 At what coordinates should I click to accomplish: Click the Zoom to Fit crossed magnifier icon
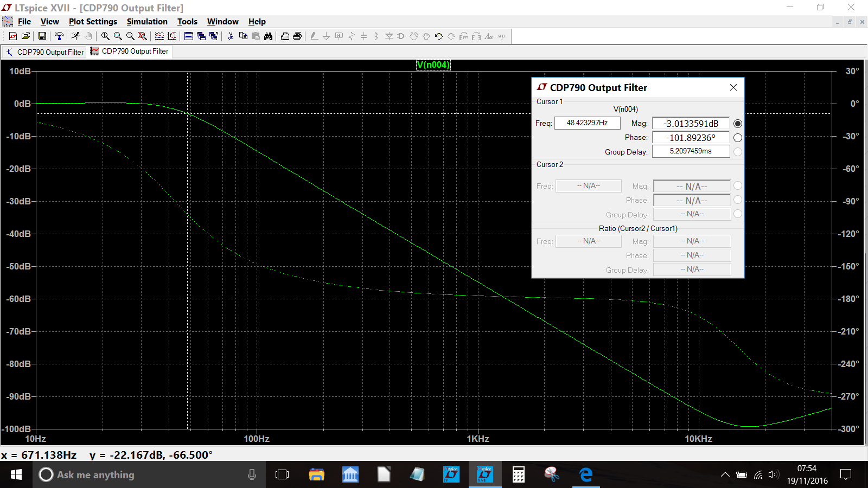[x=143, y=36]
